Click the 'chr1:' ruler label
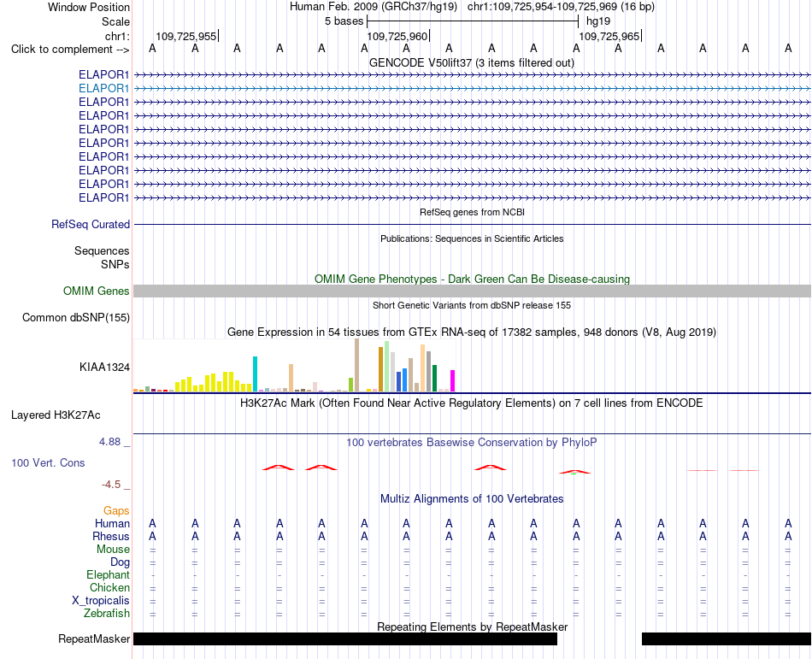 point(117,36)
